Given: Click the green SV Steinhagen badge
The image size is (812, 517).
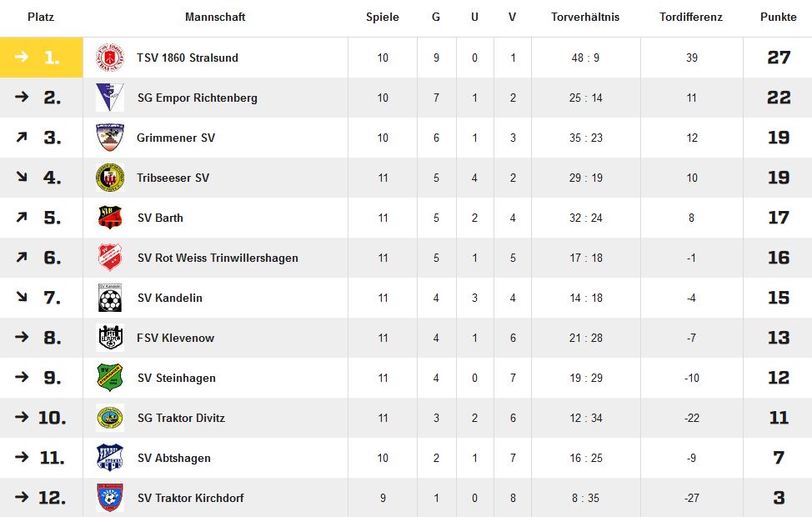Looking at the screenshot, I should click(110, 378).
